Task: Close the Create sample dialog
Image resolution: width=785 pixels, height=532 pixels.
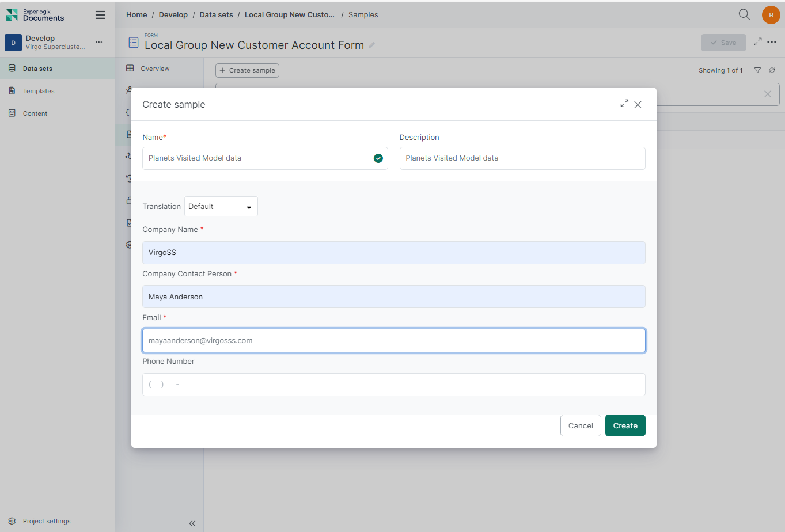Action: click(638, 105)
